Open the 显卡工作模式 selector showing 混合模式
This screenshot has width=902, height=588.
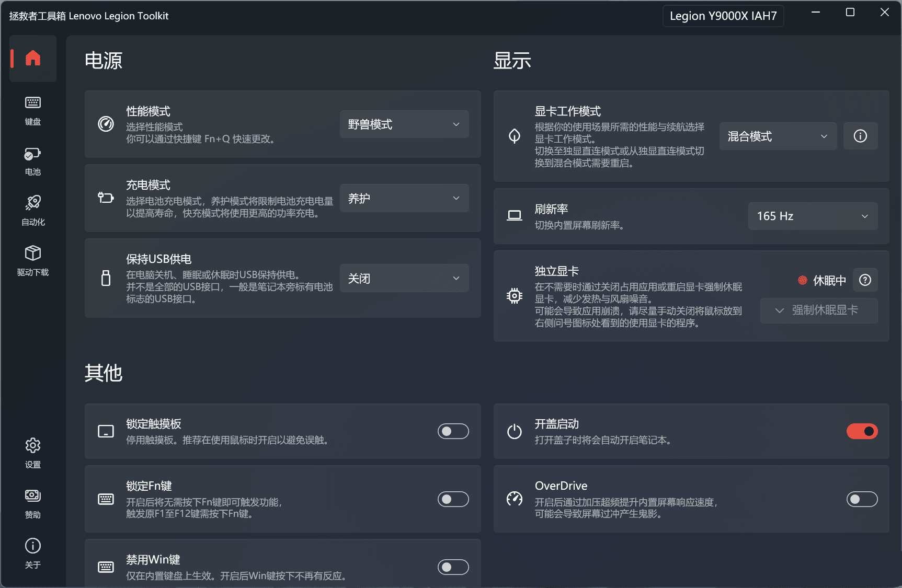click(778, 136)
